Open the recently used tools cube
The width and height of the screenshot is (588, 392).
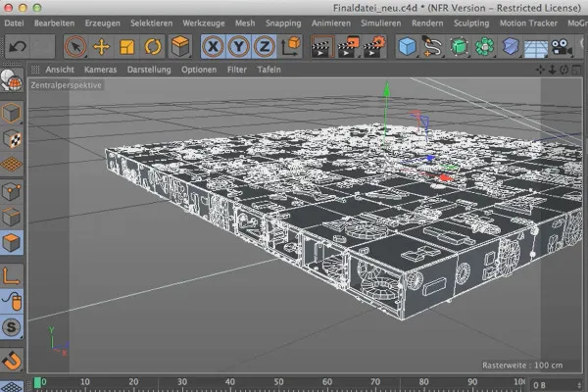point(180,47)
